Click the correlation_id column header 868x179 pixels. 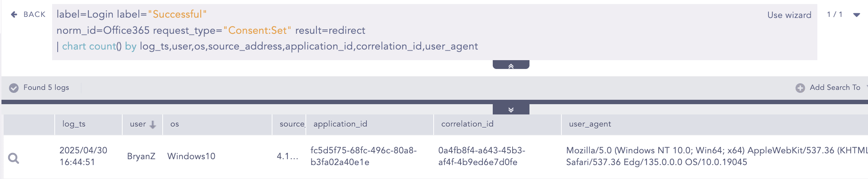click(467, 124)
